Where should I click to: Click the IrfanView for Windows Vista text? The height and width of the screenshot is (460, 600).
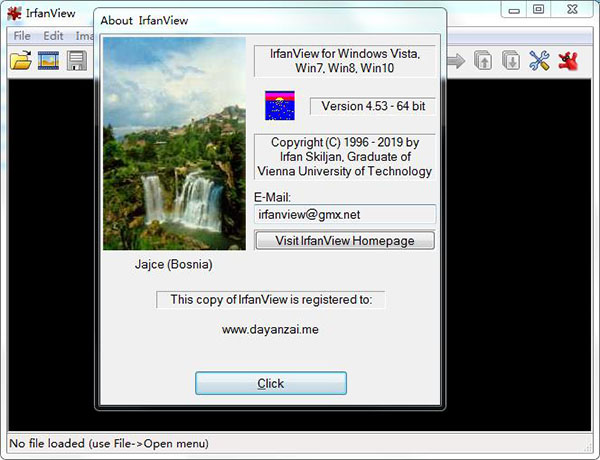tap(345, 61)
